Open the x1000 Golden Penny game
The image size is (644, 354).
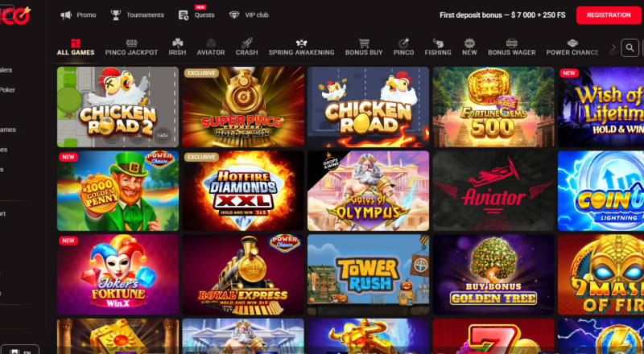pos(118,191)
